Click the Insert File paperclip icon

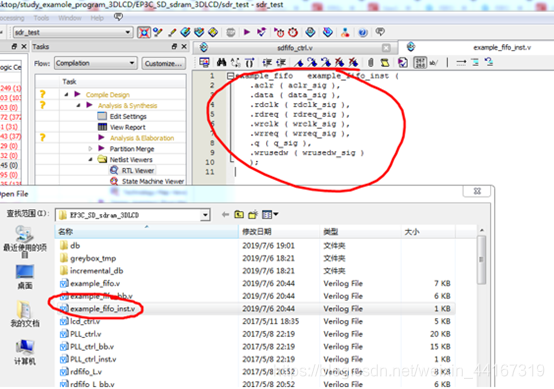click(370, 63)
